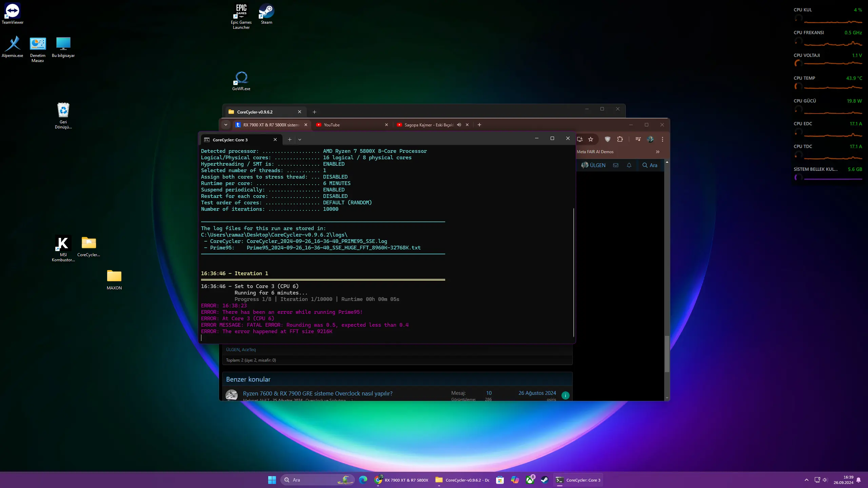Screen dimensions: 868x488
Task: Expand the hidden bookmarks chevron
Action: pos(657,152)
